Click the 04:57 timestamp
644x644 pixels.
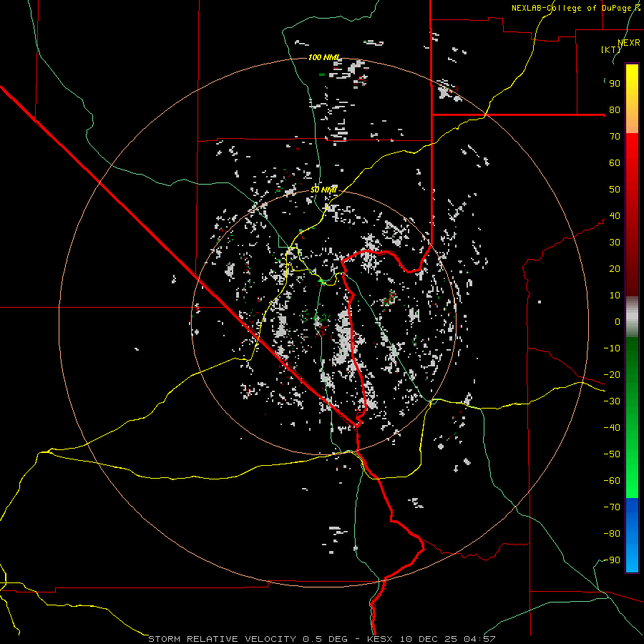(x=479, y=639)
